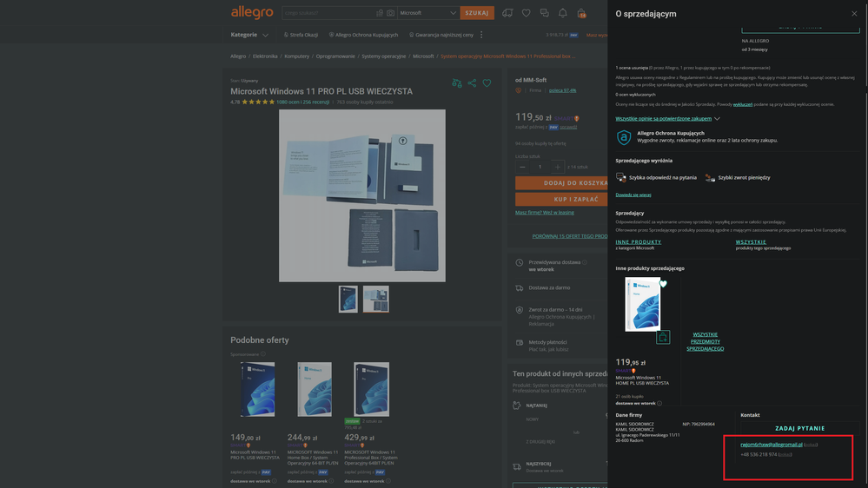The width and height of the screenshot is (868, 488).
Task: Click the share icon above product image
Action: coord(472,83)
